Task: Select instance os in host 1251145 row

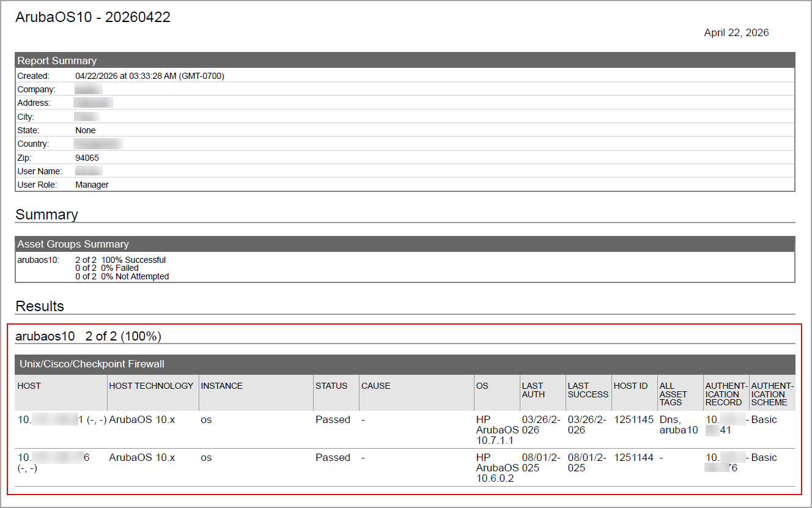Action: [206, 420]
